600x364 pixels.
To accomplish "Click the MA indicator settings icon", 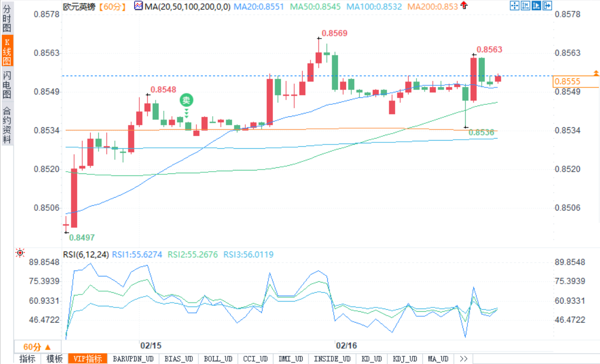I will click(139, 6).
